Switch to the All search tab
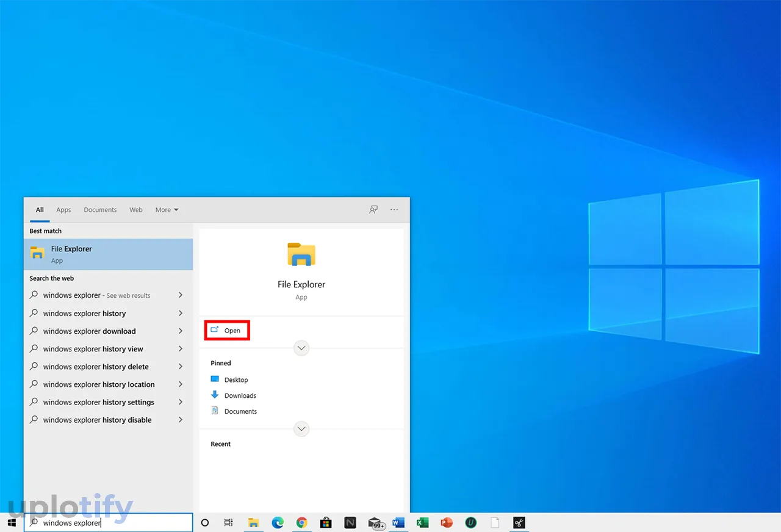This screenshot has height=532, width=781. 40,210
